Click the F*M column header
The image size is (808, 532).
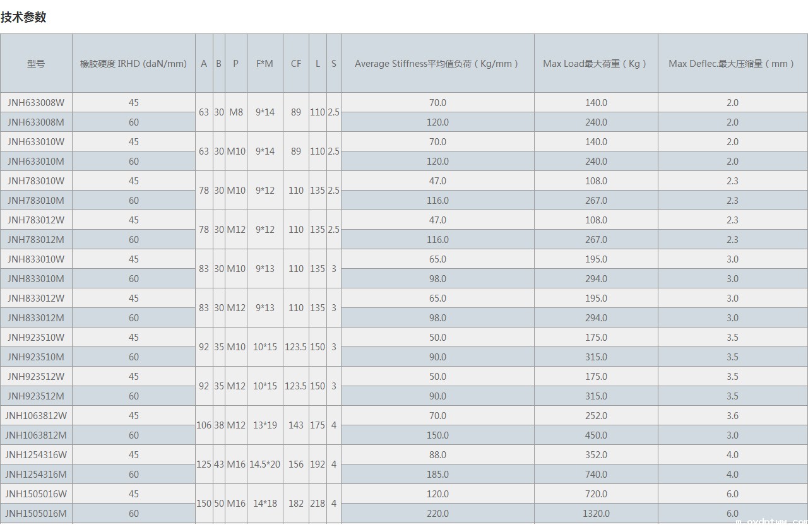pos(264,64)
